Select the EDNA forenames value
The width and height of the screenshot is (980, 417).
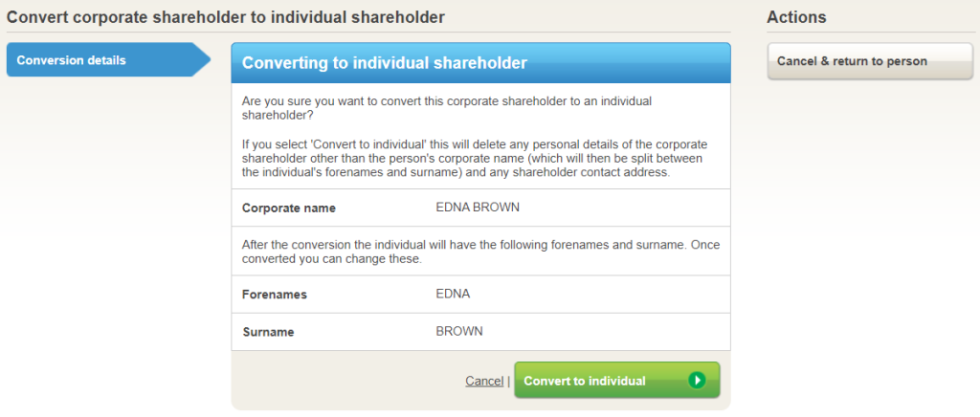(453, 294)
